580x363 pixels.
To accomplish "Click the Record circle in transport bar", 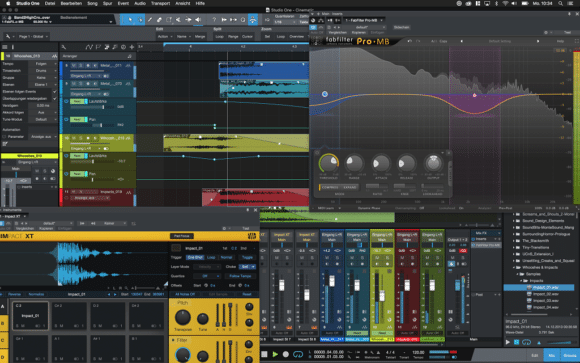I will tap(286, 354).
